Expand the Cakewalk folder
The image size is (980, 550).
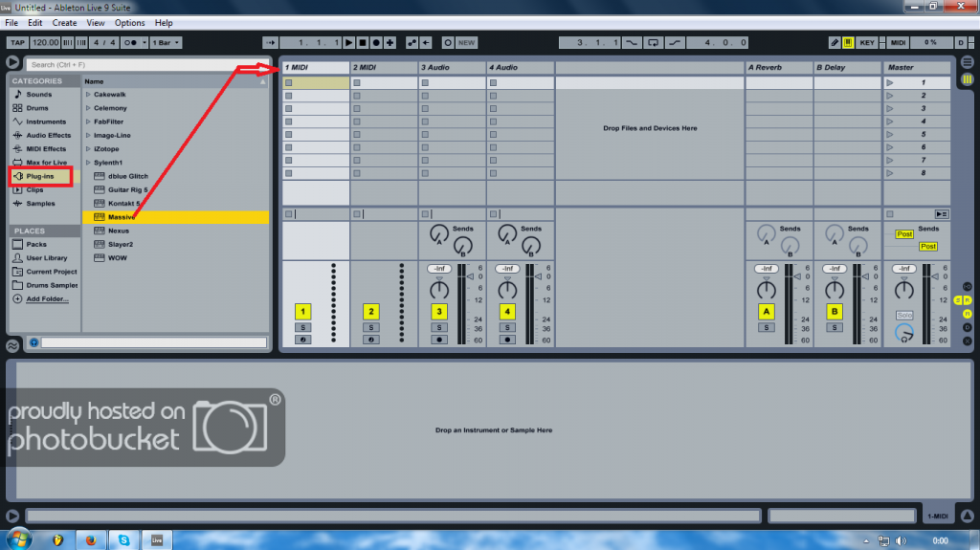(88, 95)
